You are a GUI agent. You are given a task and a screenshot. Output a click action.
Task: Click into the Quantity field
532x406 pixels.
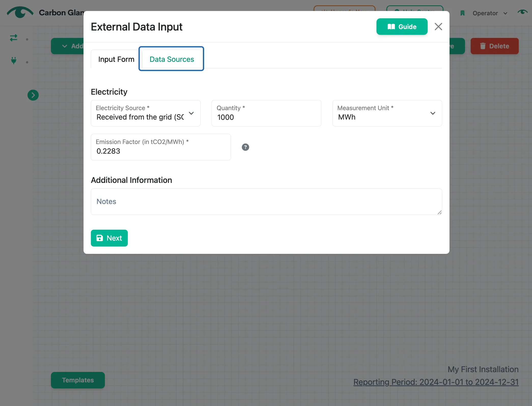(x=266, y=113)
